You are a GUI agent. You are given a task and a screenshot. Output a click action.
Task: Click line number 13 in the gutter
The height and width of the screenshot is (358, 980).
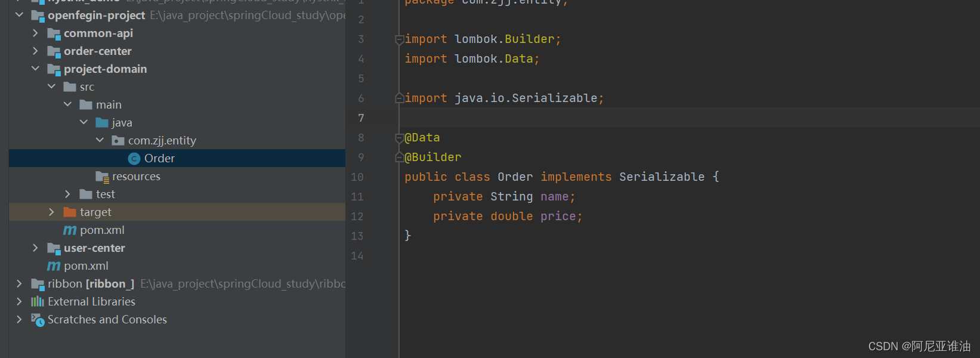(357, 236)
